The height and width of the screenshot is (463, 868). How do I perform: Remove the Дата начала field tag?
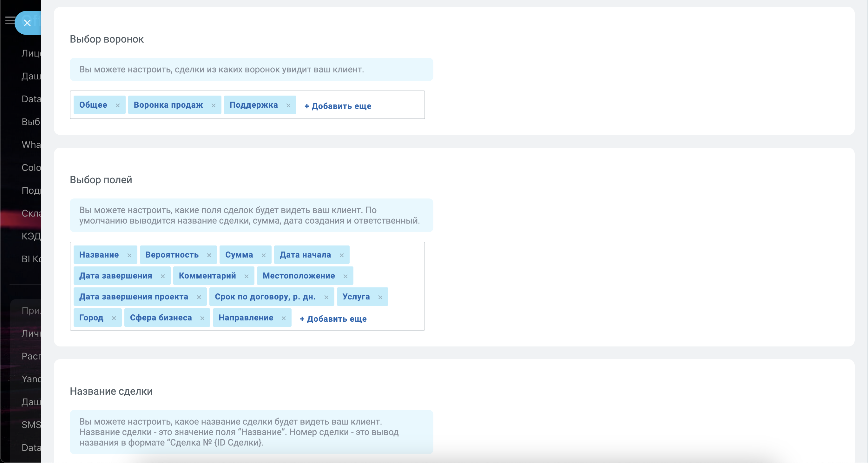342,255
